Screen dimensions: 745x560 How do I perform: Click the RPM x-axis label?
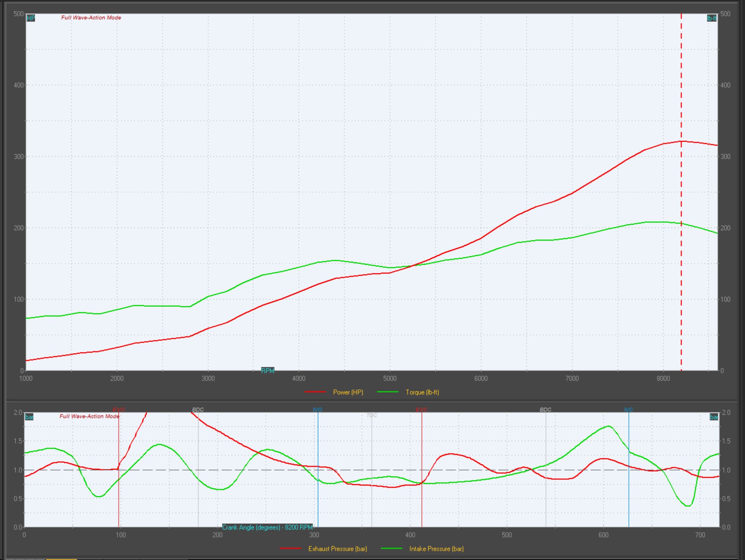point(268,370)
